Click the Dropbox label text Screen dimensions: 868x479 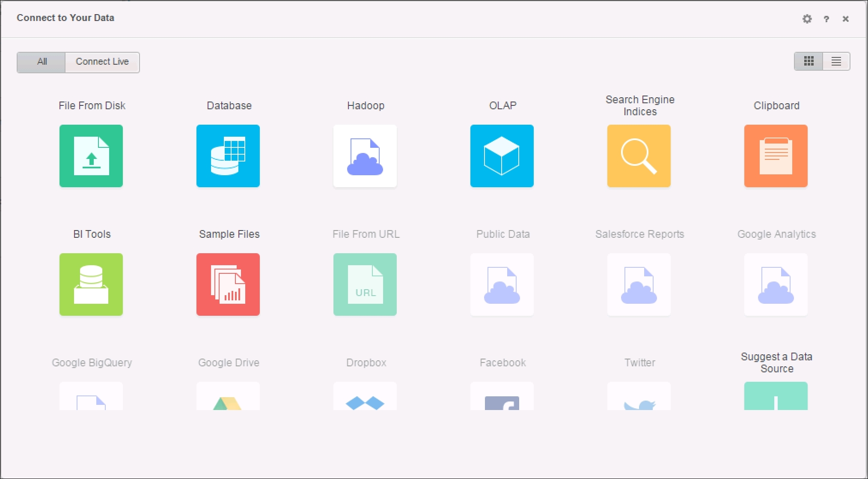point(366,363)
